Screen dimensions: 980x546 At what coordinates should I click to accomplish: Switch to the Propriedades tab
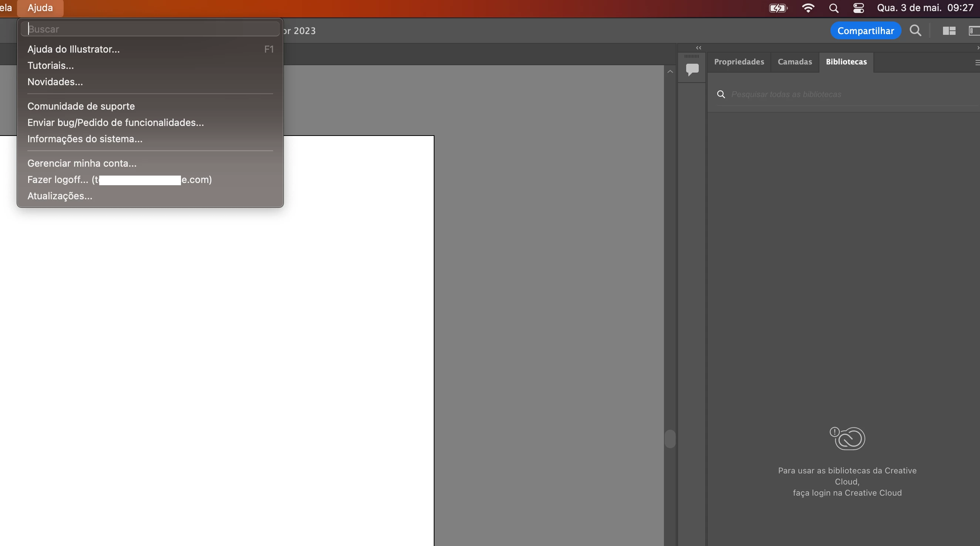click(739, 62)
